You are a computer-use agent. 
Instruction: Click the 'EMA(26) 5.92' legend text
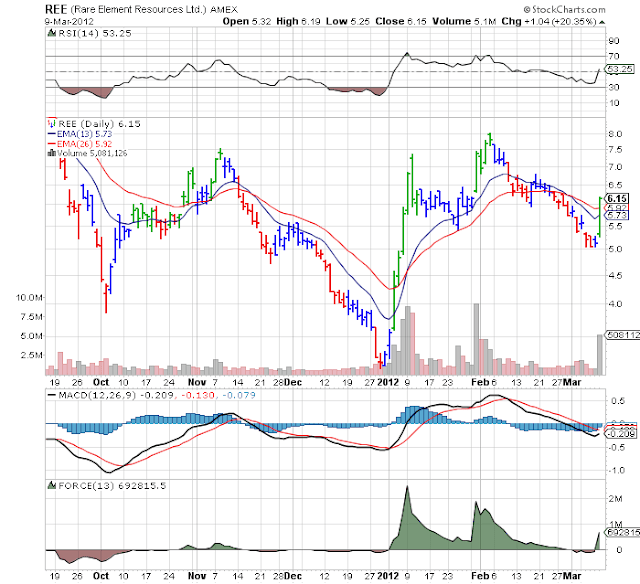[84, 144]
